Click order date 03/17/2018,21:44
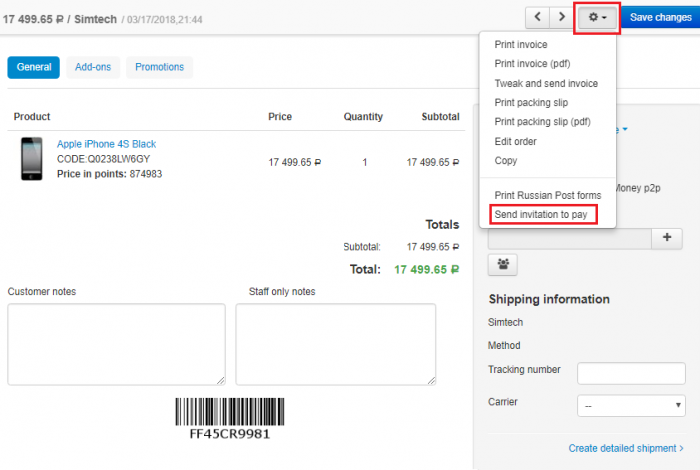The height and width of the screenshot is (470, 700). (x=164, y=20)
